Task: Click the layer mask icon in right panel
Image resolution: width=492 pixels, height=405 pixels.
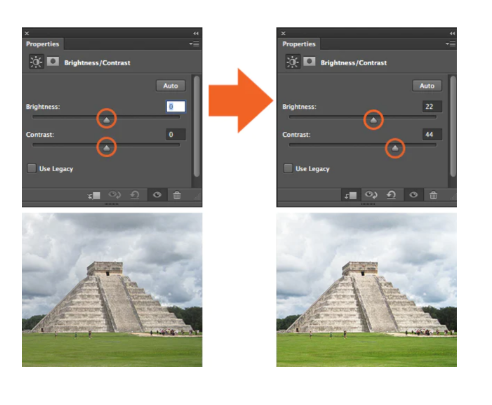Action: pos(309,62)
